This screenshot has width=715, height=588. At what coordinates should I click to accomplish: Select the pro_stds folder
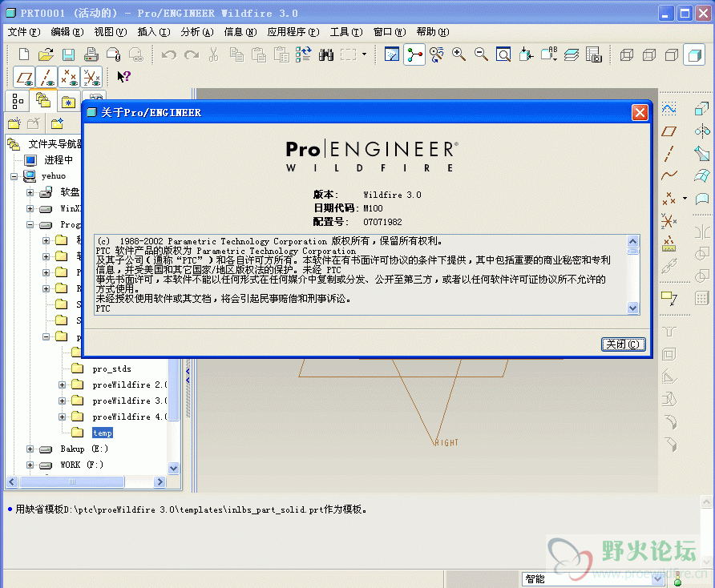[111, 369]
